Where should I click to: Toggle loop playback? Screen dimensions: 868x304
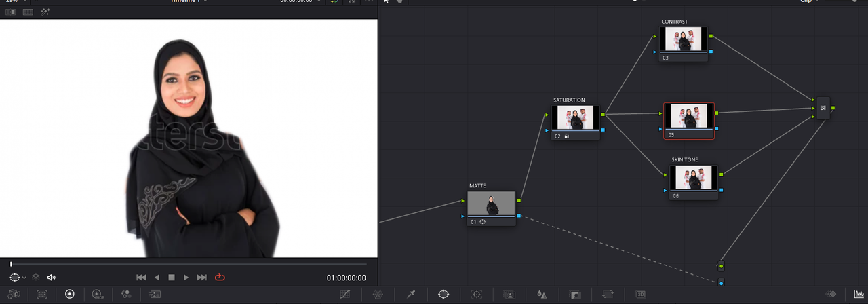220,278
